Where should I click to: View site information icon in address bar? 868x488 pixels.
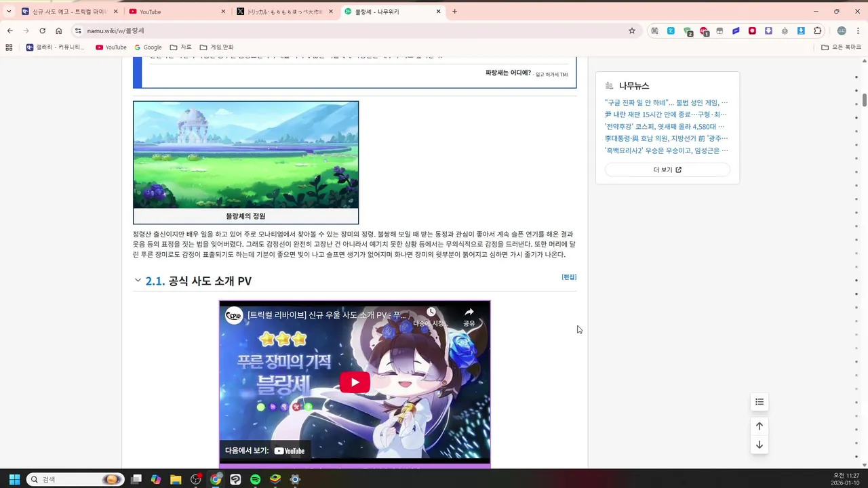[78, 30]
